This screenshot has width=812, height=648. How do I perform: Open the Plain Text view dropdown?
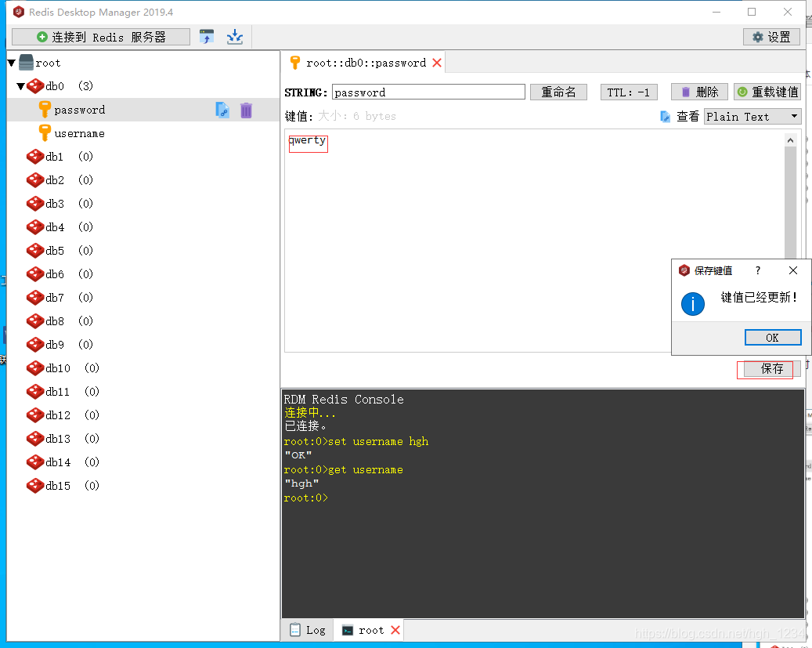pyautogui.click(x=752, y=117)
